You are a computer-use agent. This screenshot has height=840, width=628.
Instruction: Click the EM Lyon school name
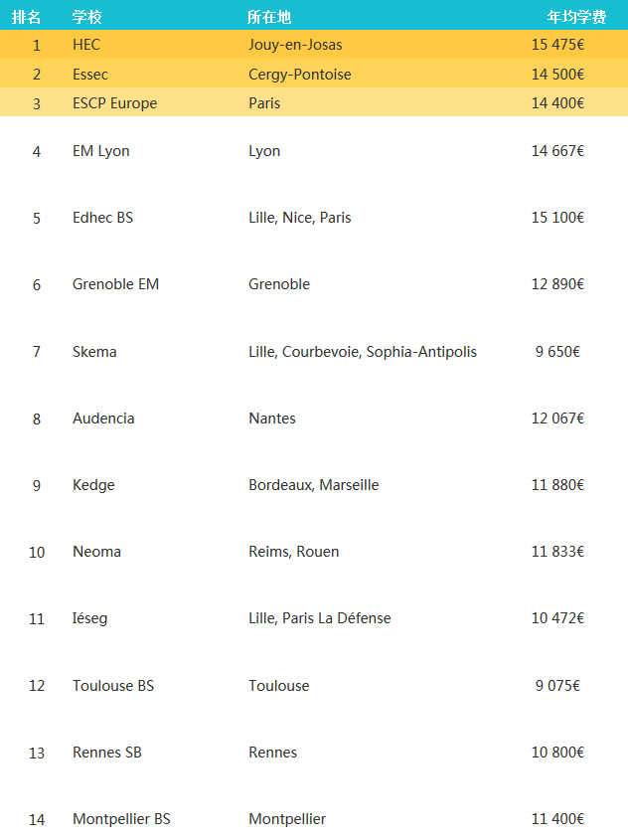coord(101,151)
